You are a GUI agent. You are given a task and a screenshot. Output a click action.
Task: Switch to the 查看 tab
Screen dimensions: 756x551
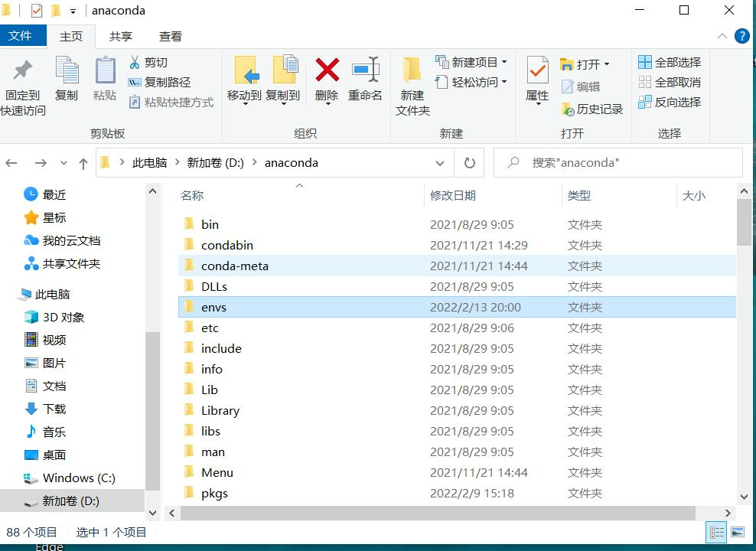pos(170,35)
